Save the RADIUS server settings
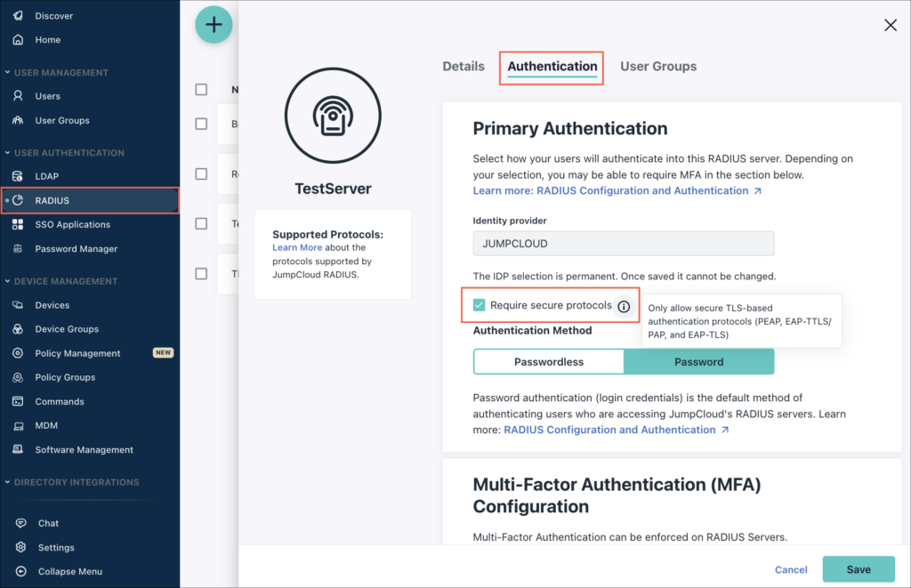This screenshot has width=911, height=588. pos(858,568)
